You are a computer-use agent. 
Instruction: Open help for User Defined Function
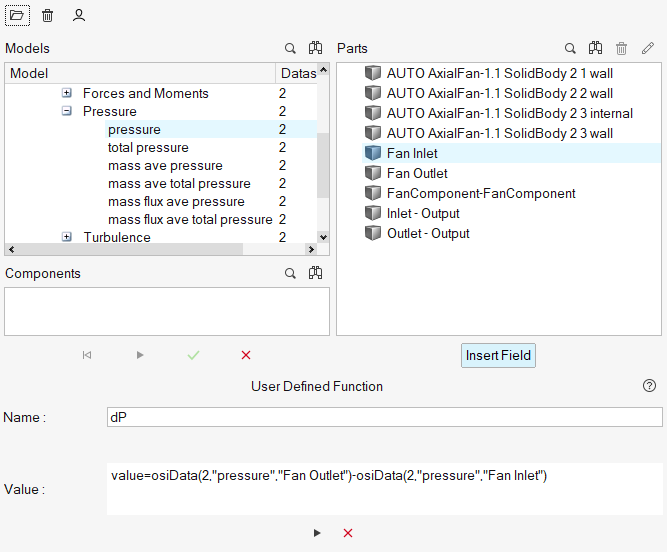point(649,386)
